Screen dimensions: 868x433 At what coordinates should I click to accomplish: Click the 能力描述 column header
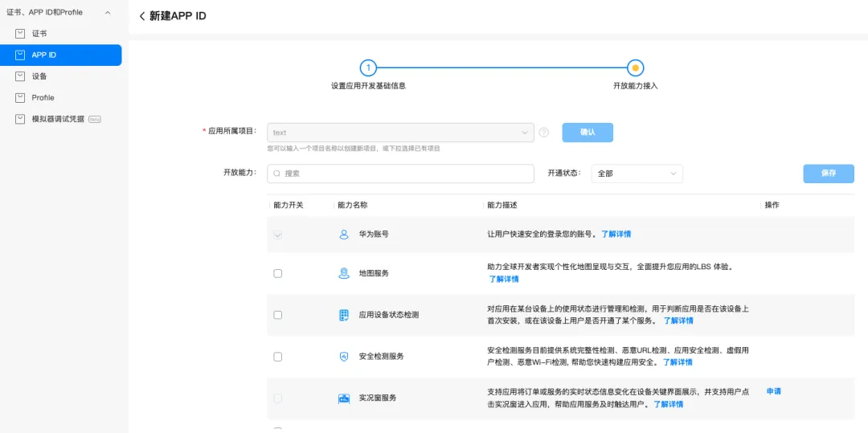point(502,205)
